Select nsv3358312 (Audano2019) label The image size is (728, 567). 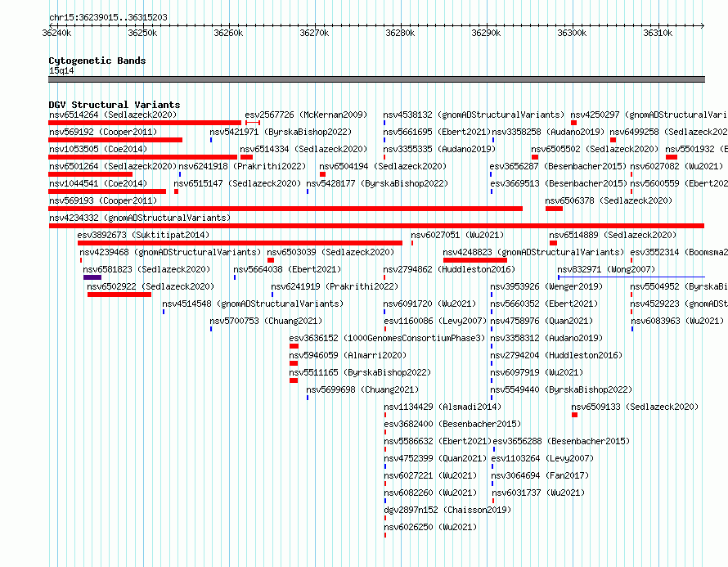546,338
